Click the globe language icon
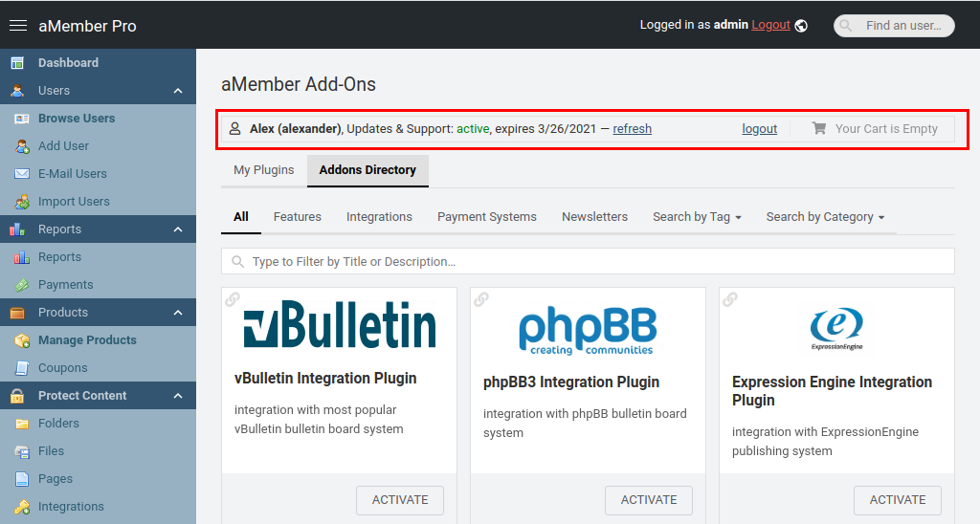This screenshot has height=524, width=980. pyautogui.click(x=801, y=26)
